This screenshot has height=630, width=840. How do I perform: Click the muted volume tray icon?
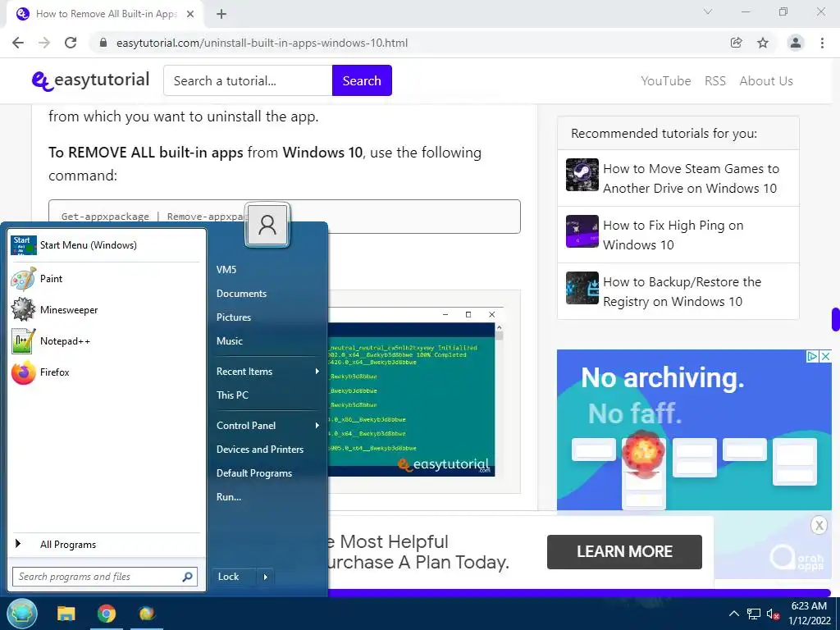pos(773,614)
